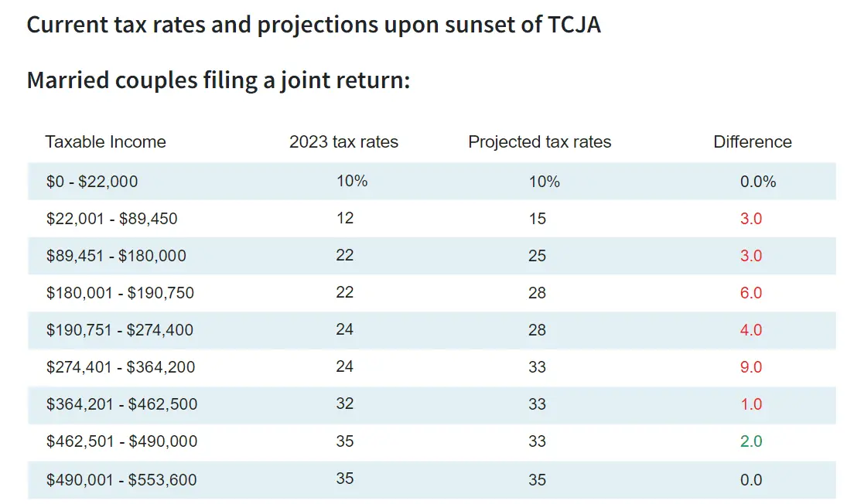854x504 pixels.
Task: Click the Difference column header
Action: (x=752, y=142)
